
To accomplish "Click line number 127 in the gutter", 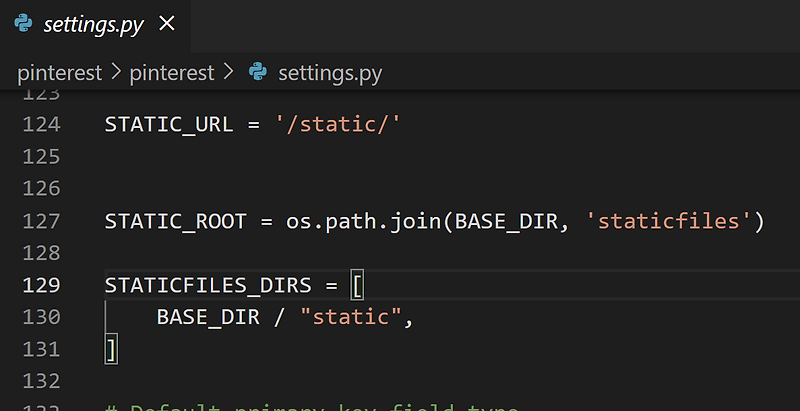I will pos(41,221).
